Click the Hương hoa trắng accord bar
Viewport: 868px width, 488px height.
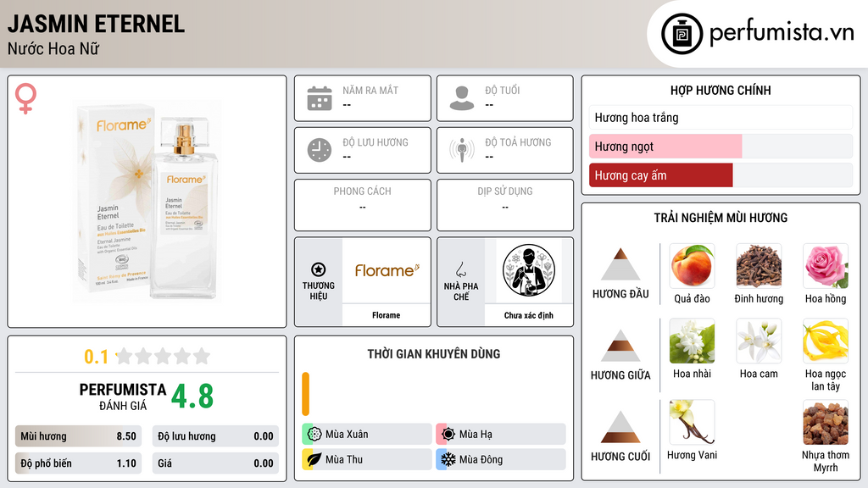point(721,117)
